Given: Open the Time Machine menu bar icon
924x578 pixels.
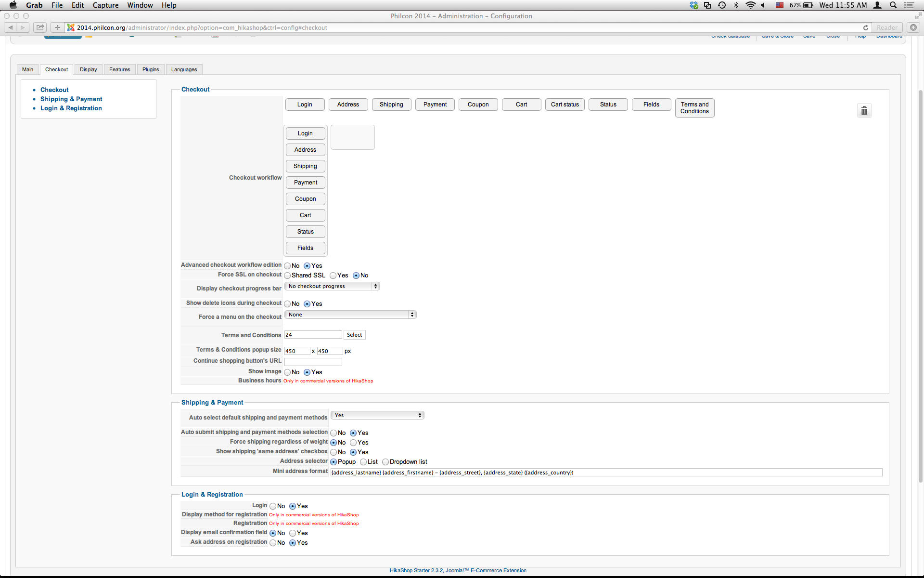Looking at the screenshot, I should point(722,5).
